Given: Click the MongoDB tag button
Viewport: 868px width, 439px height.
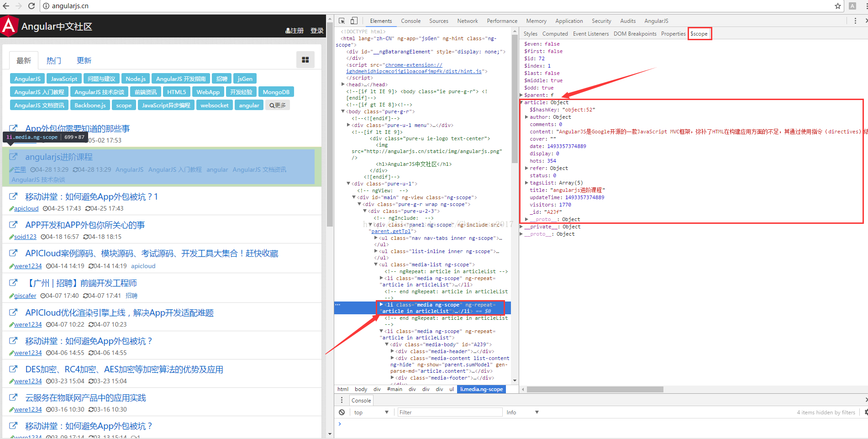Looking at the screenshot, I should coord(276,92).
